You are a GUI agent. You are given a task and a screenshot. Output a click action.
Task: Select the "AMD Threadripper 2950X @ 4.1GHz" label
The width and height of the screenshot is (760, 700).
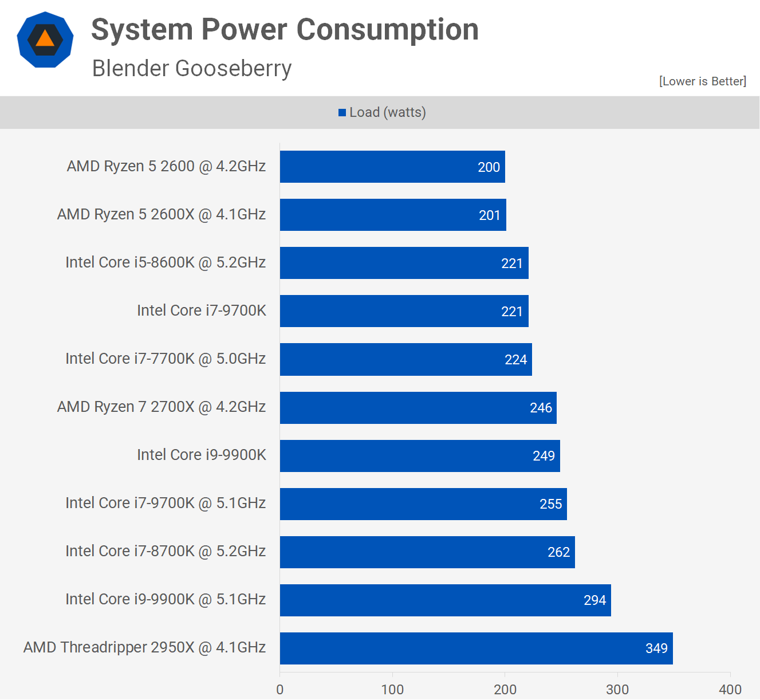(x=144, y=647)
